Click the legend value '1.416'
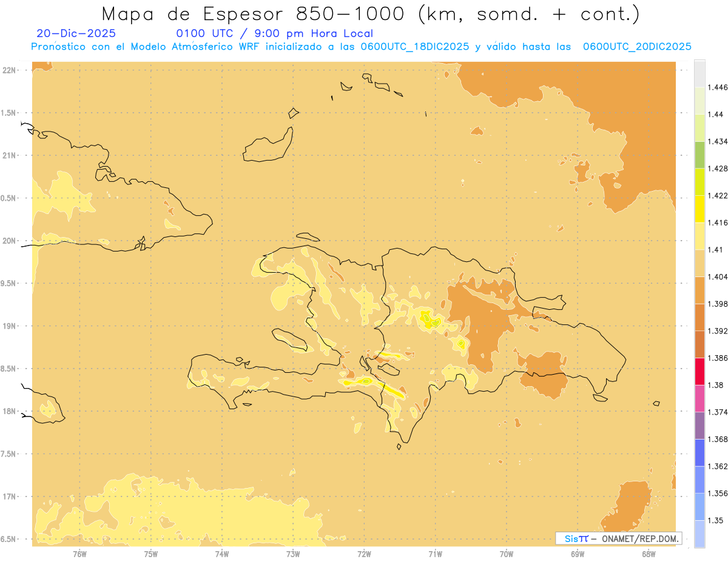The width and height of the screenshot is (728, 562). pyautogui.click(x=718, y=222)
